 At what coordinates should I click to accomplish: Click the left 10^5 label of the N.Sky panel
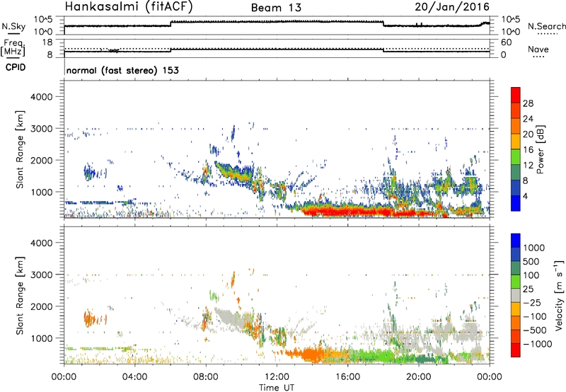click(x=43, y=19)
